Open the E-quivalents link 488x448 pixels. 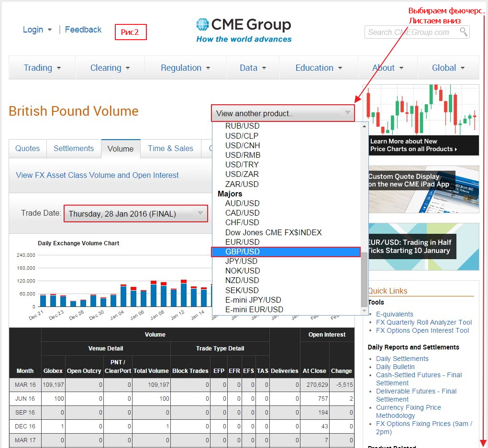click(x=395, y=314)
